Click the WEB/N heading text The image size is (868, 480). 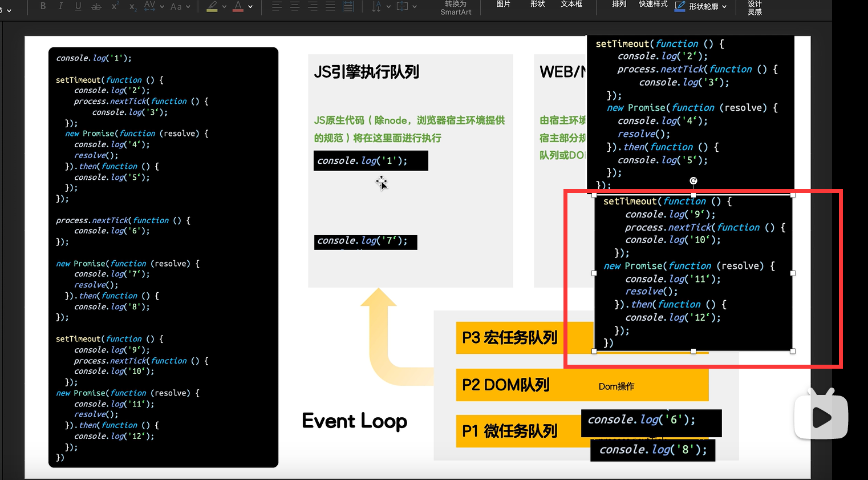pos(563,72)
